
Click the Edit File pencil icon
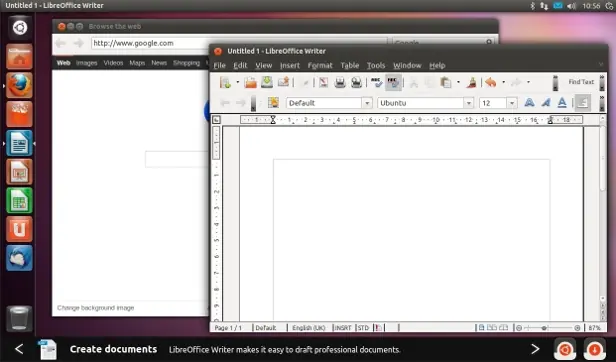(305, 83)
